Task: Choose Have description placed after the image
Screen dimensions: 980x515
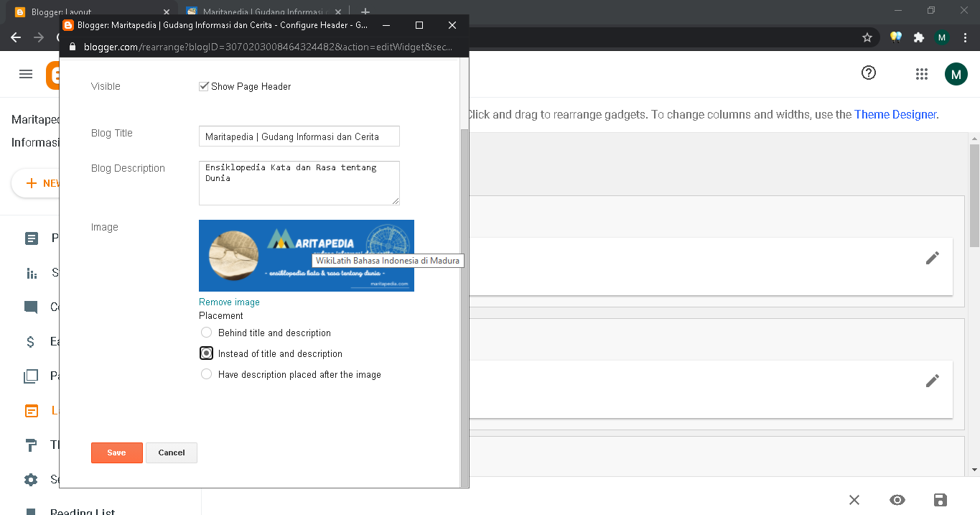Action: 207,374
